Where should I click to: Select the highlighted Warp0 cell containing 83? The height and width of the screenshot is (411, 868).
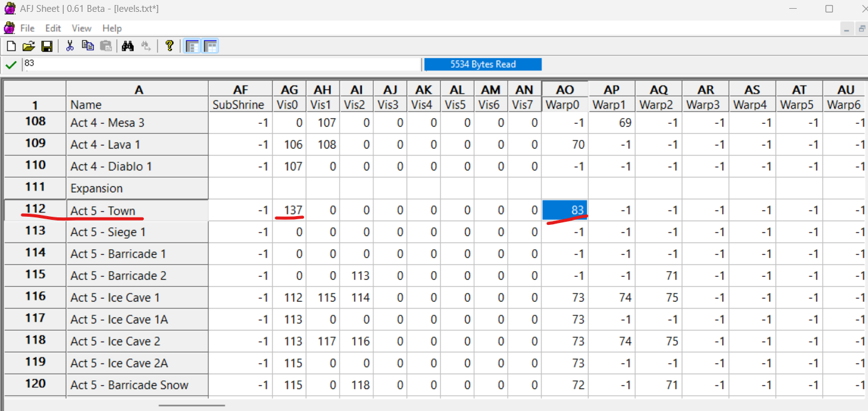[564, 210]
